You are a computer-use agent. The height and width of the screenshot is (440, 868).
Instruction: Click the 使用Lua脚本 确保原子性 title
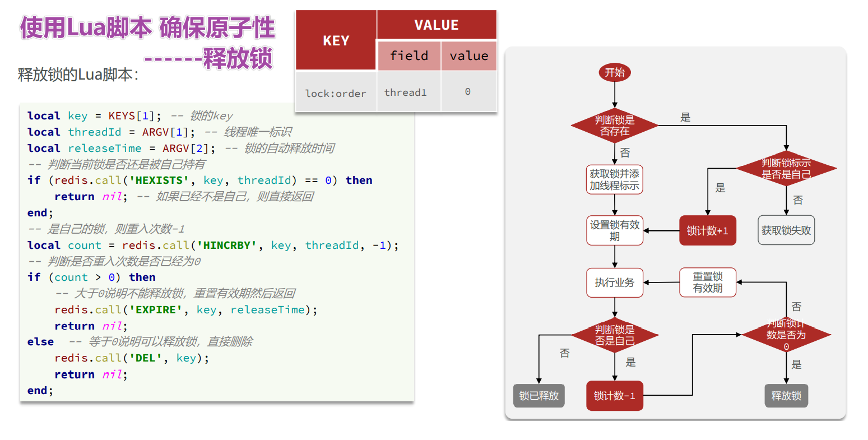point(148,27)
